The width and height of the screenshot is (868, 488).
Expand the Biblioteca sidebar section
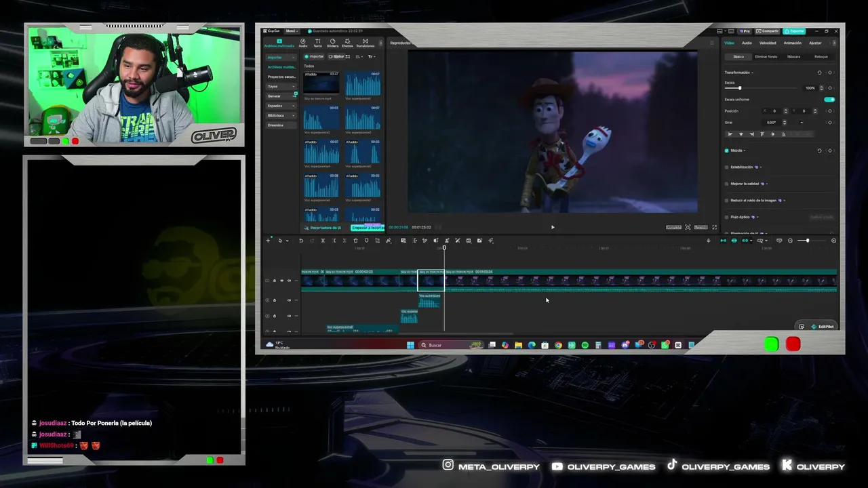click(x=281, y=116)
